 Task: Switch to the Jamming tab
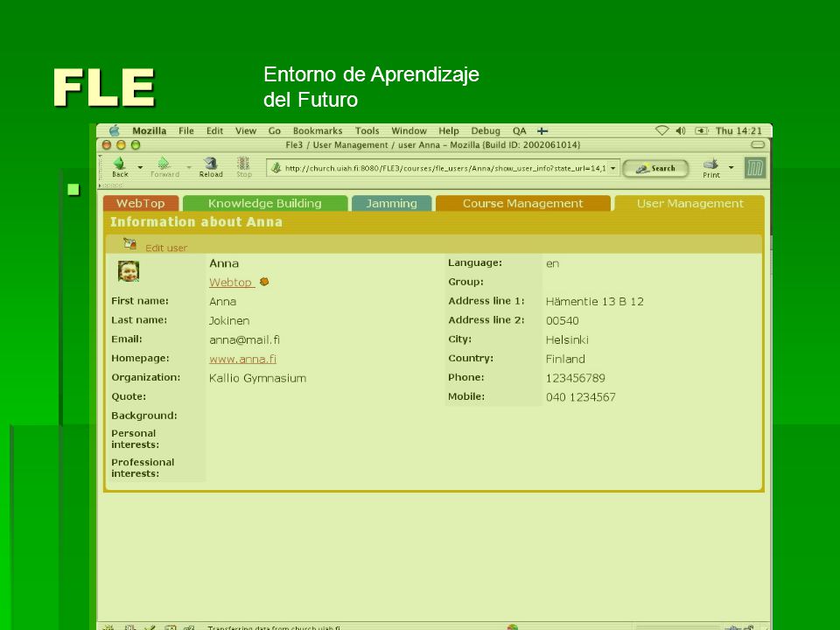tap(392, 204)
